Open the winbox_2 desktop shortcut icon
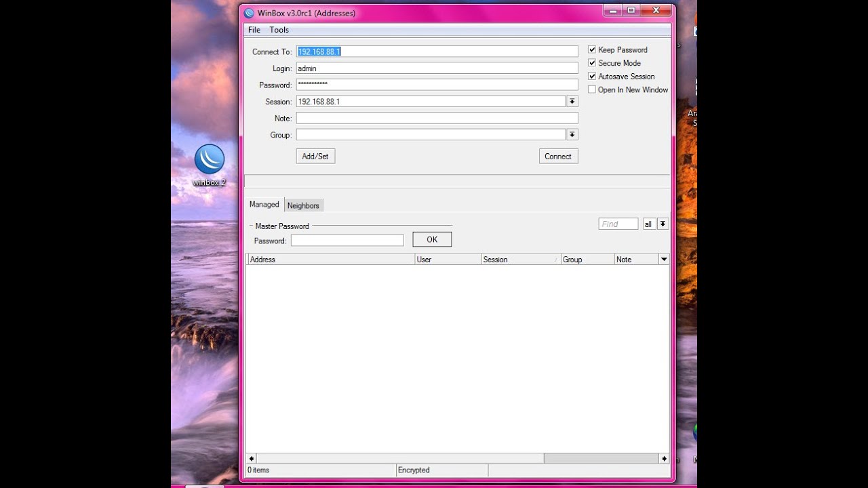Image resolution: width=868 pixels, height=488 pixels. (209, 165)
